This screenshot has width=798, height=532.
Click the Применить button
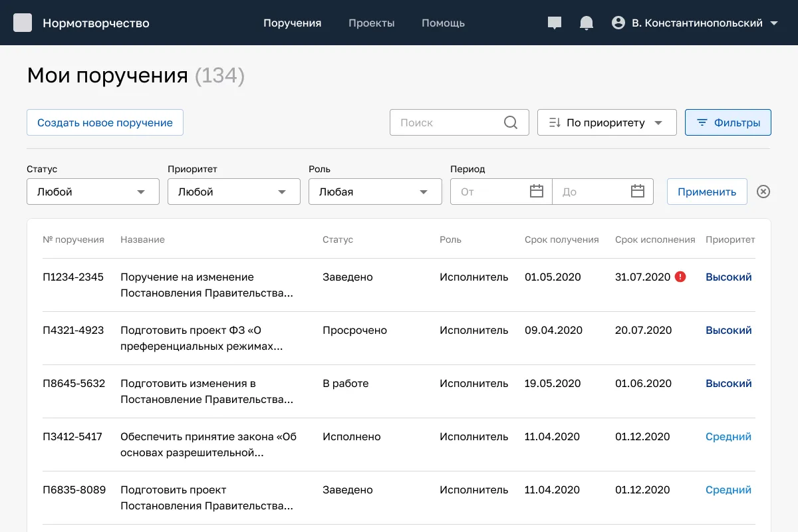[707, 192]
